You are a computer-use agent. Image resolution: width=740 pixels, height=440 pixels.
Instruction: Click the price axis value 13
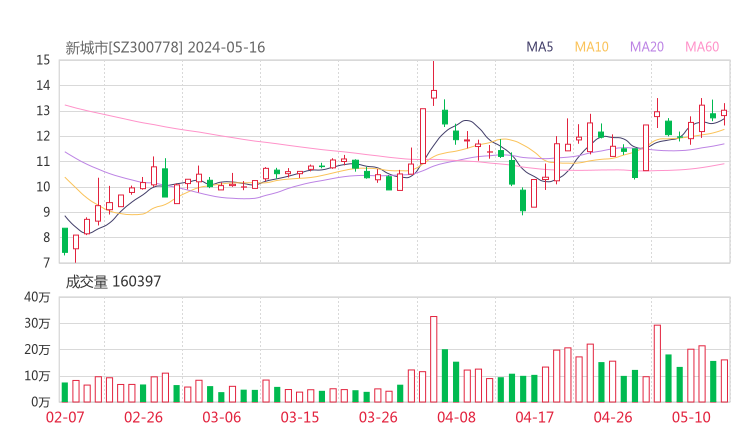(x=43, y=111)
